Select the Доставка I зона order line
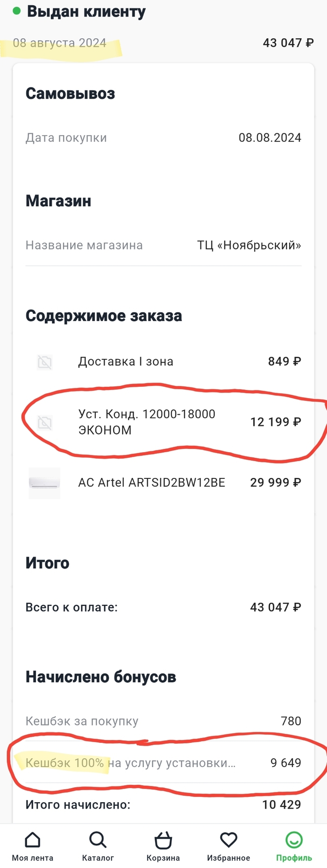This screenshot has width=327, height=868. pos(126,362)
